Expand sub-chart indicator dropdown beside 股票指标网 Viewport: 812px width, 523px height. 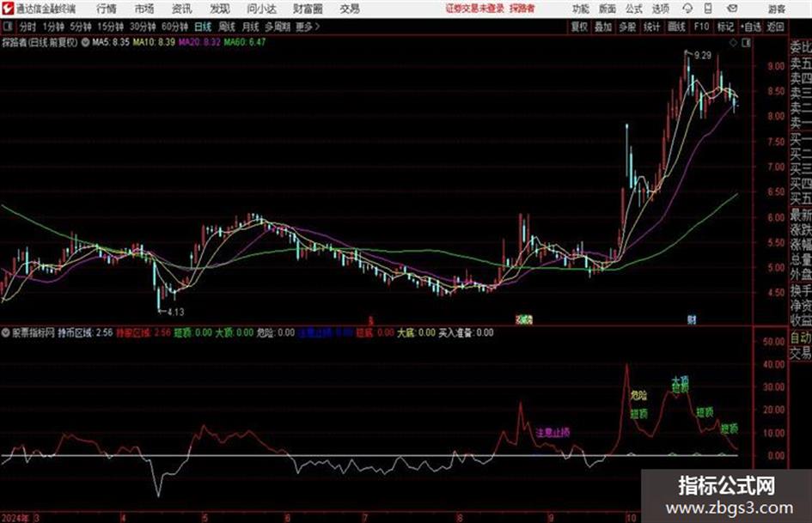pyautogui.click(x=6, y=332)
